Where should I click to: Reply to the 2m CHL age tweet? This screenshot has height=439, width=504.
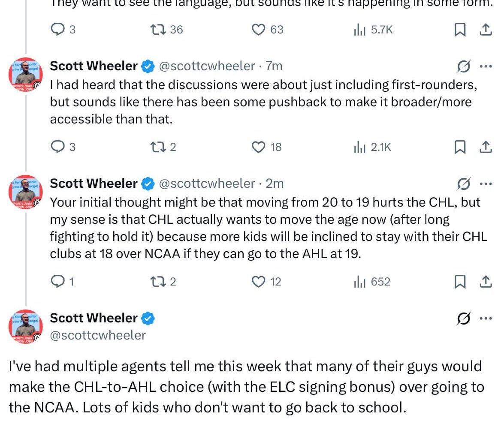(x=57, y=282)
